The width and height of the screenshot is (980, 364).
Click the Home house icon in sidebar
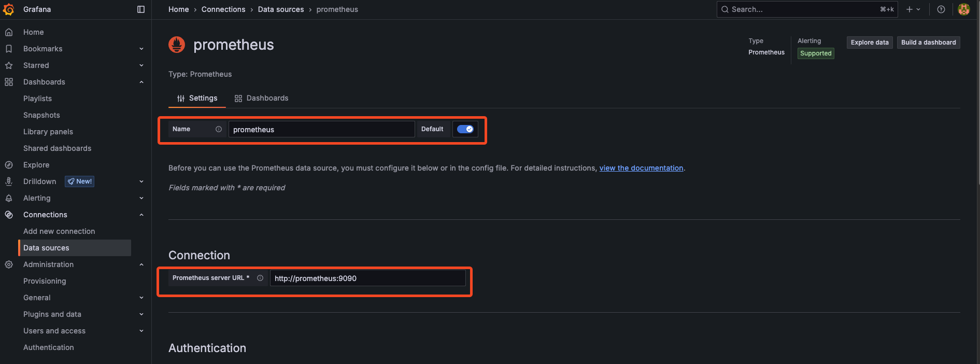pyautogui.click(x=9, y=32)
